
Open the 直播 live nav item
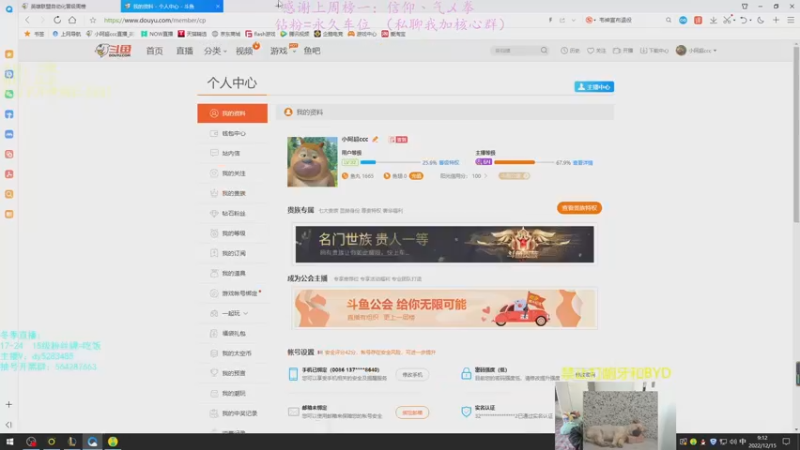pyautogui.click(x=185, y=51)
